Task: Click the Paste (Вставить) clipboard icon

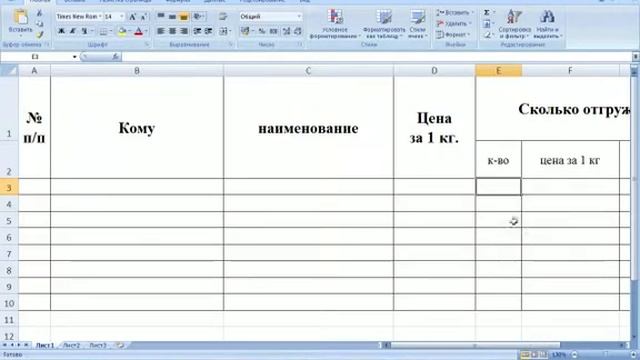Action: 20,17
